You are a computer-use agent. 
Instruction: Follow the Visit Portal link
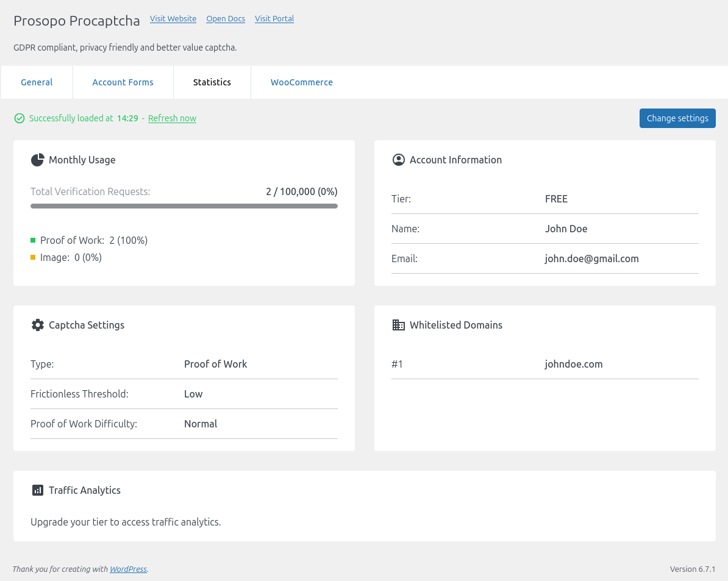pos(274,18)
